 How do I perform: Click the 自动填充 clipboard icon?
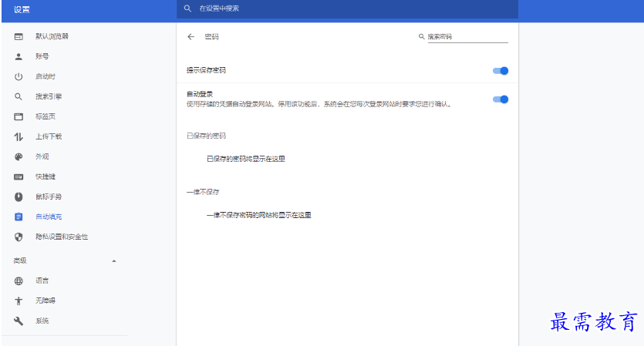tap(19, 217)
